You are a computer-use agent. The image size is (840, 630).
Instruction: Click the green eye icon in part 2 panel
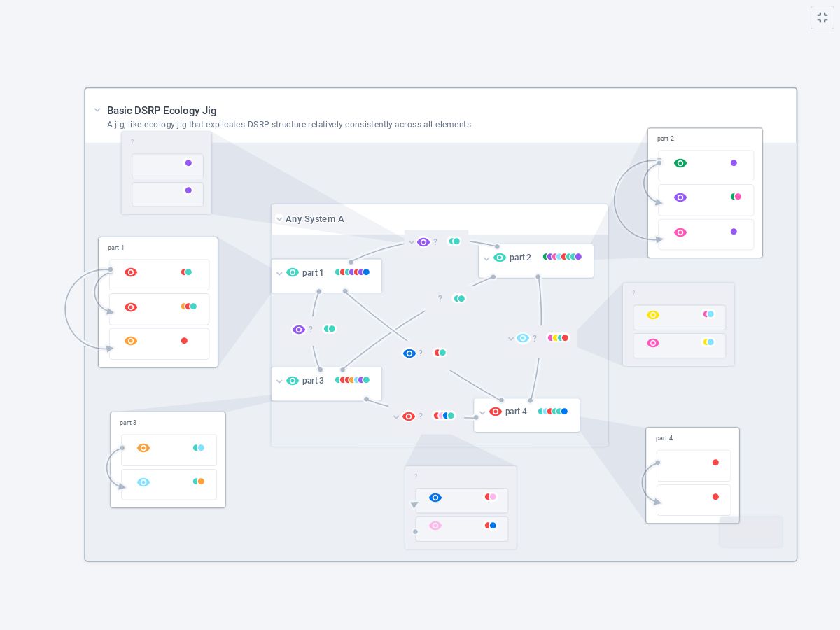click(680, 163)
